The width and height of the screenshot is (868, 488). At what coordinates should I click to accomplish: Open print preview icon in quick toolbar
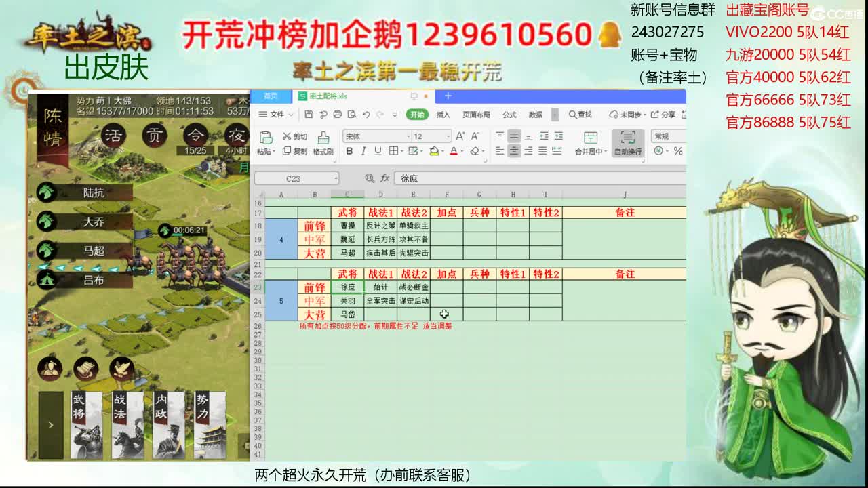(x=351, y=115)
